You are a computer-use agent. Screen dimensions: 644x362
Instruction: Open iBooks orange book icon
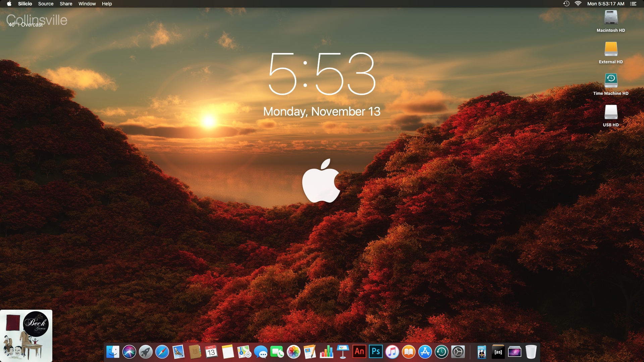409,352
